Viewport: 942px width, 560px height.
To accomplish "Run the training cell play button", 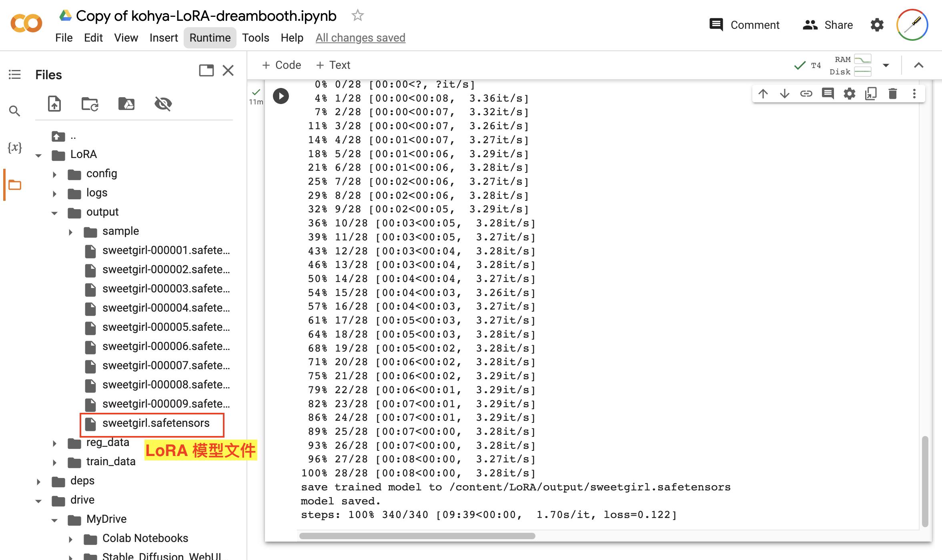I will coord(281,96).
